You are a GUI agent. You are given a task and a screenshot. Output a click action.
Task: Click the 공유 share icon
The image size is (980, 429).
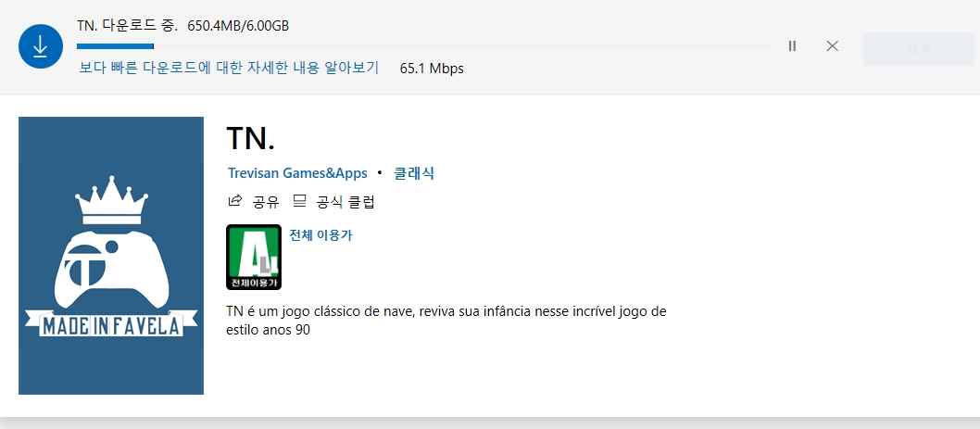(235, 201)
